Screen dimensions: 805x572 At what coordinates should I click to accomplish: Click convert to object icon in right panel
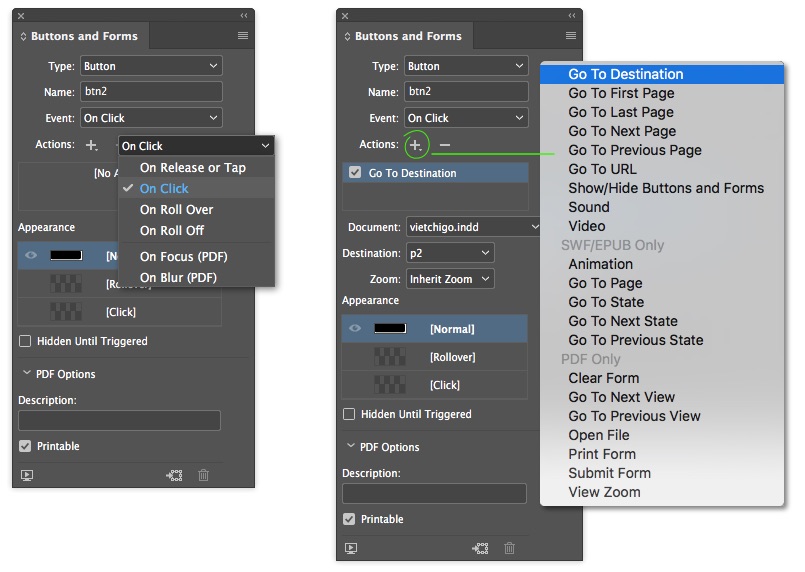[x=480, y=548]
